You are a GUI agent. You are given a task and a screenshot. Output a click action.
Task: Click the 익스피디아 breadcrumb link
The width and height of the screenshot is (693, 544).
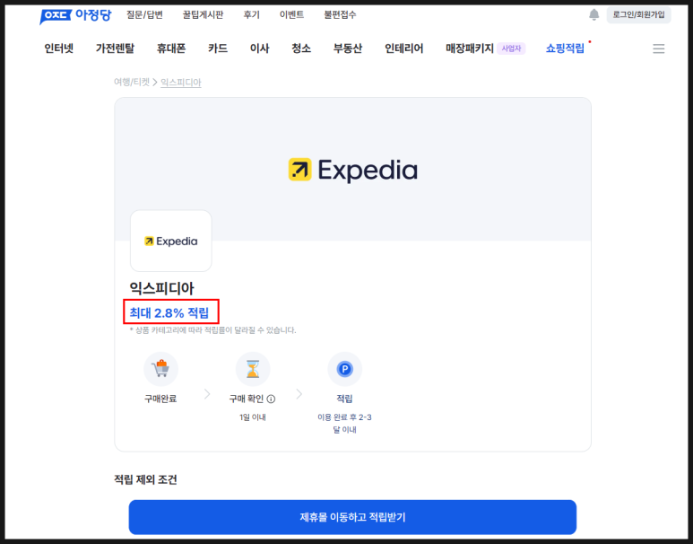tap(181, 82)
